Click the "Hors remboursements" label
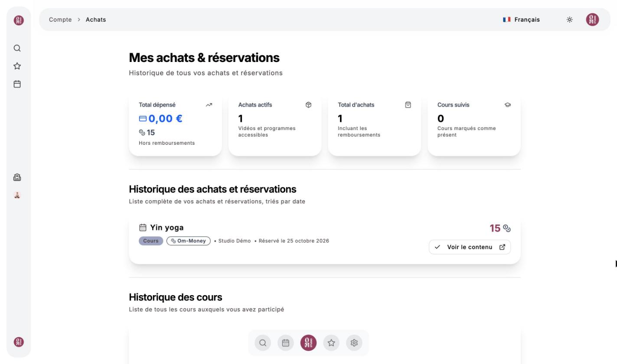The image size is (617, 364). [x=167, y=143]
